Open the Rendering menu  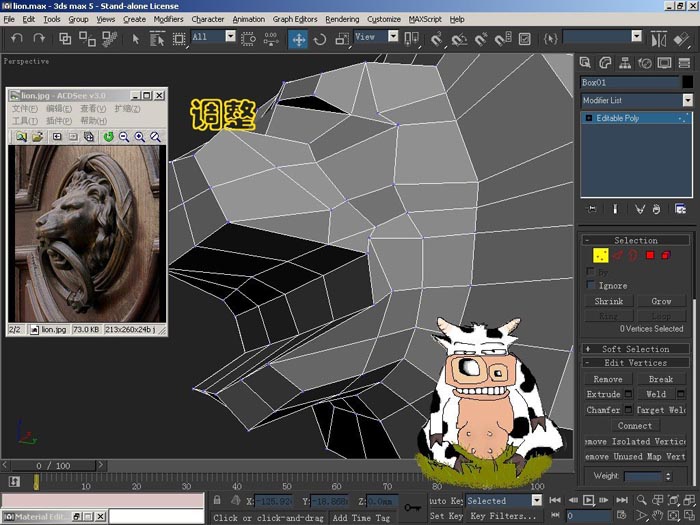pyautogui.click(x=342, y=19)
